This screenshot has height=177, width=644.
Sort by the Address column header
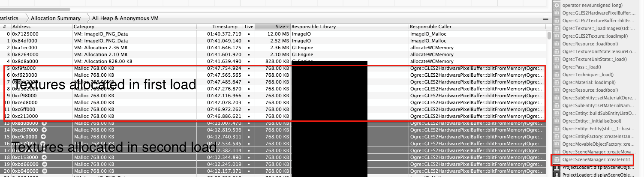[42, 27]
